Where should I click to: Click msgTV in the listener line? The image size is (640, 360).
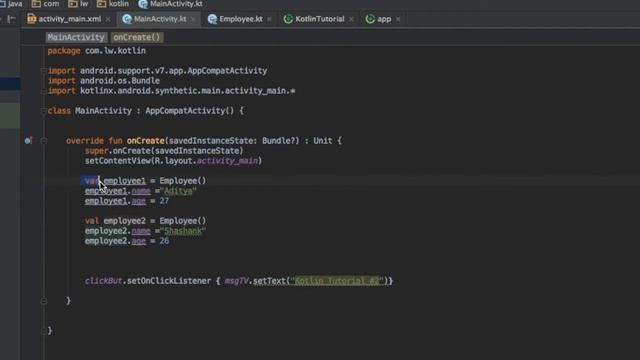(x=236, y=281)
